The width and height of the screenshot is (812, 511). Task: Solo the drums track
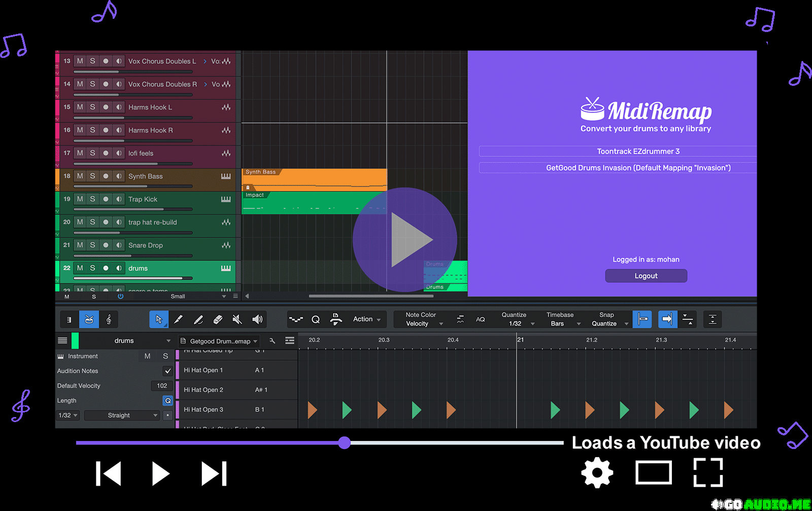pos(92,268)
